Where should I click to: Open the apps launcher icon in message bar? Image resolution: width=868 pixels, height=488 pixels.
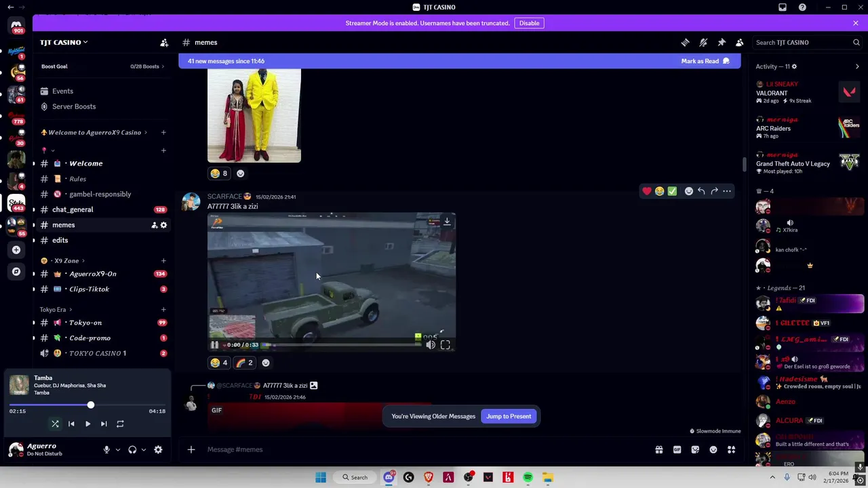(732, 449)
